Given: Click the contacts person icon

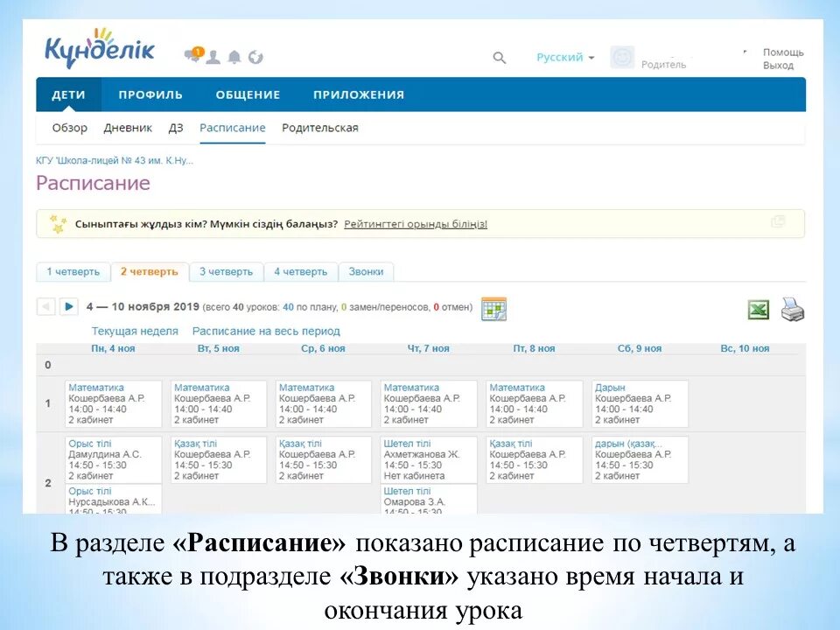Looking at the screenshot, I should pyautogui.click(x=213, y=56).
